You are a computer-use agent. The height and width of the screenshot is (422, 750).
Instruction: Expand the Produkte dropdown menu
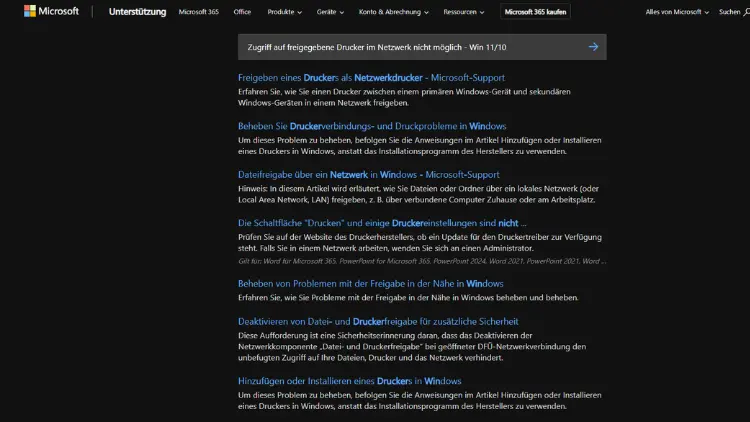[285, 12]
